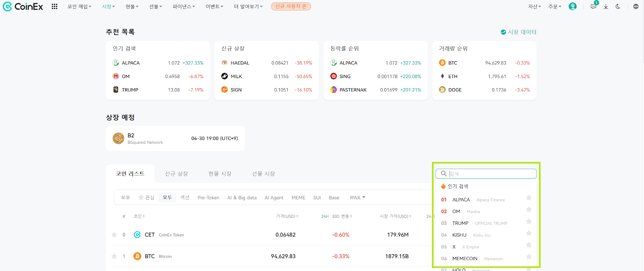Switch to the 코인 리스트 tab
644x271 pixels.
[130, 174]
